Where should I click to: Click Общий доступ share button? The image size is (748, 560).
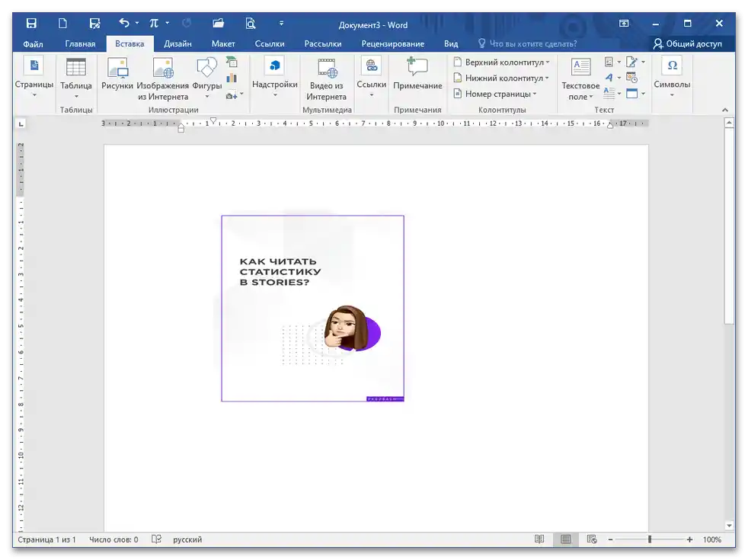point(687,44)
